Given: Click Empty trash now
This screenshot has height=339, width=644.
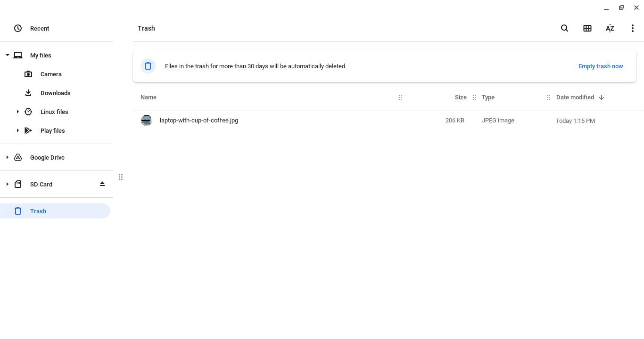Looking at the screenshot, I should click(601, 66).
